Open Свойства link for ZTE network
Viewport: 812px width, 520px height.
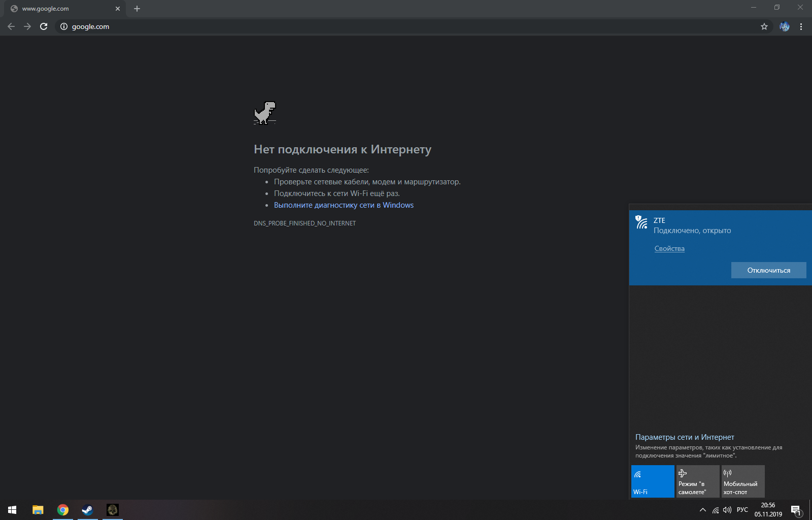(669, 248)
